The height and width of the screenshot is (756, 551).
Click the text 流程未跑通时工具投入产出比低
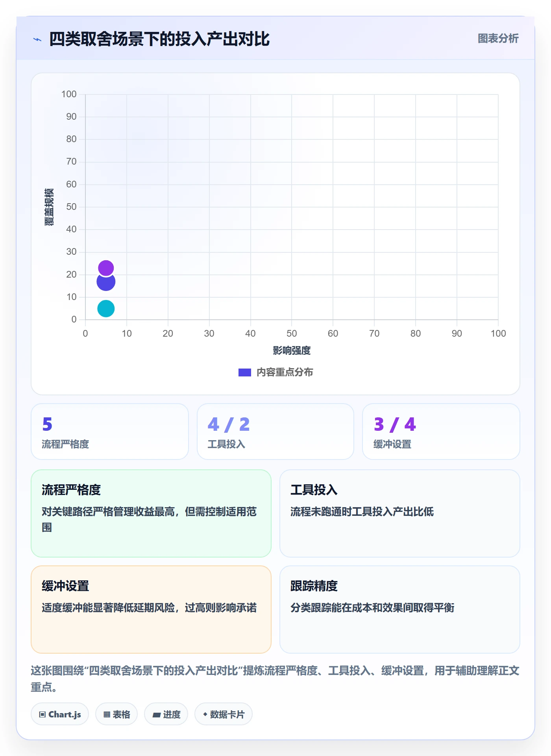pyautogui.click(x=362, y=511)
